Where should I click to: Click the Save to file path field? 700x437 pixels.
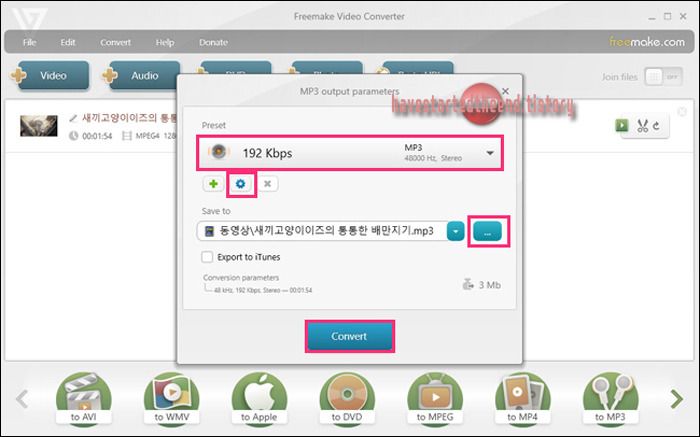322,231
